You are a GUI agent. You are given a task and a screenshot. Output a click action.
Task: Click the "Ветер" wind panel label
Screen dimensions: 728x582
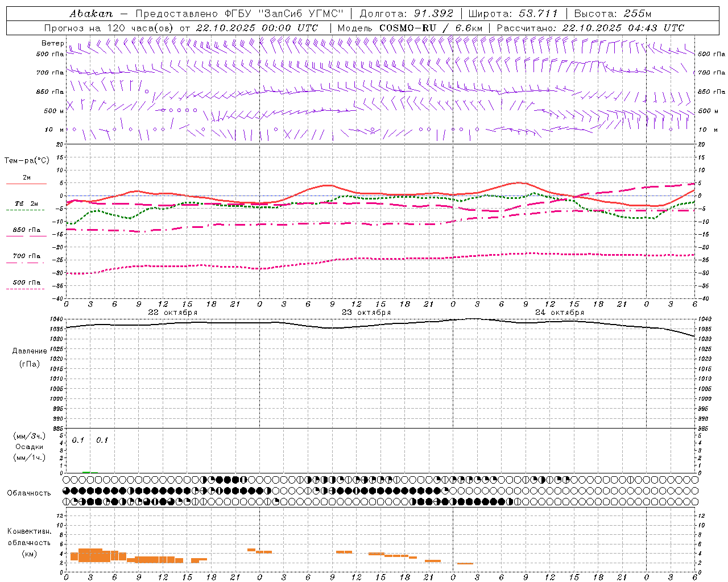click(x=52, y=43)
